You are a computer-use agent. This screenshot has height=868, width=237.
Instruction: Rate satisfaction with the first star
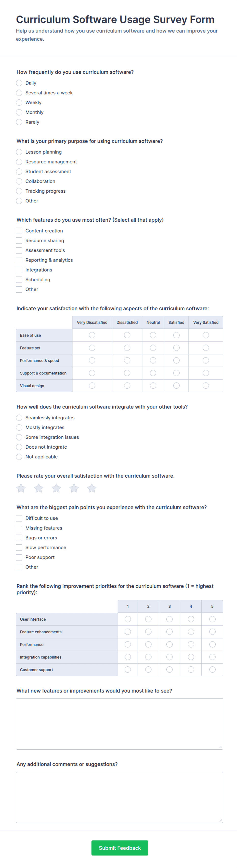[21, 488]
